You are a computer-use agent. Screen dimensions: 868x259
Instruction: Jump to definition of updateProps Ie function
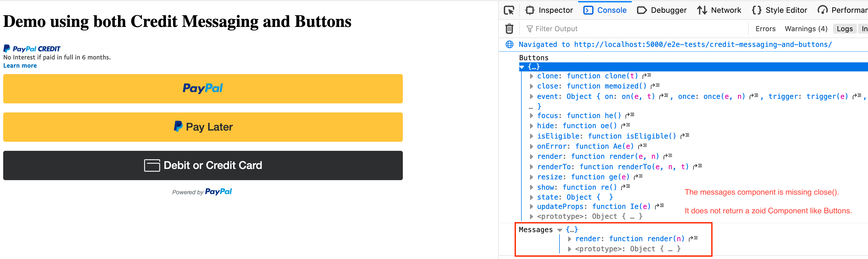tap(659, 206)
